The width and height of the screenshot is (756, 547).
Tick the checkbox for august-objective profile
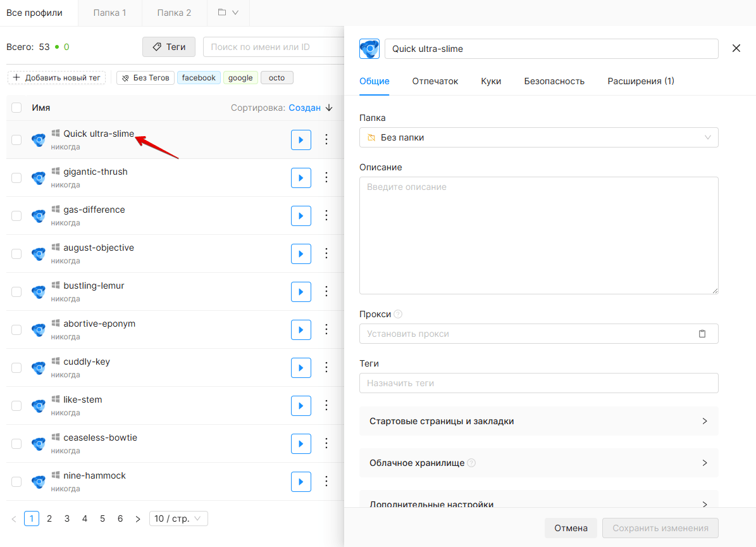point(16,254)
